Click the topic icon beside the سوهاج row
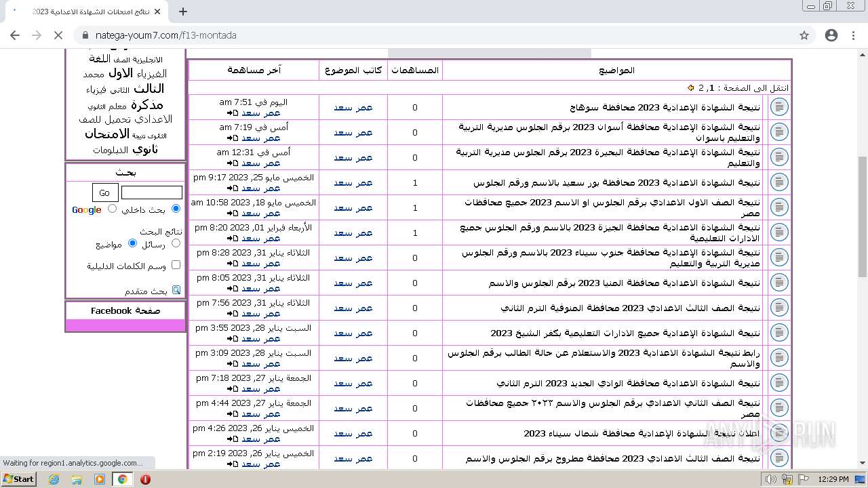 coord(779,107)
